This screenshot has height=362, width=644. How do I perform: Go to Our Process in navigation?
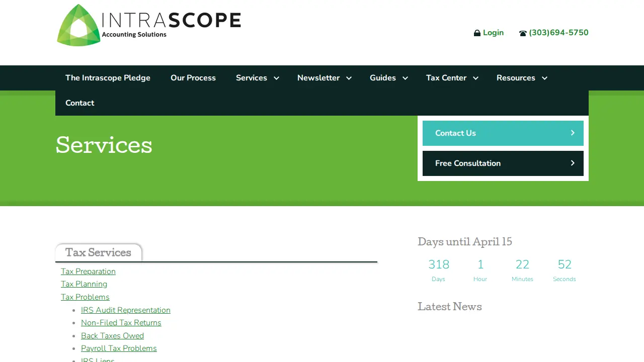(x=193, y=78)
